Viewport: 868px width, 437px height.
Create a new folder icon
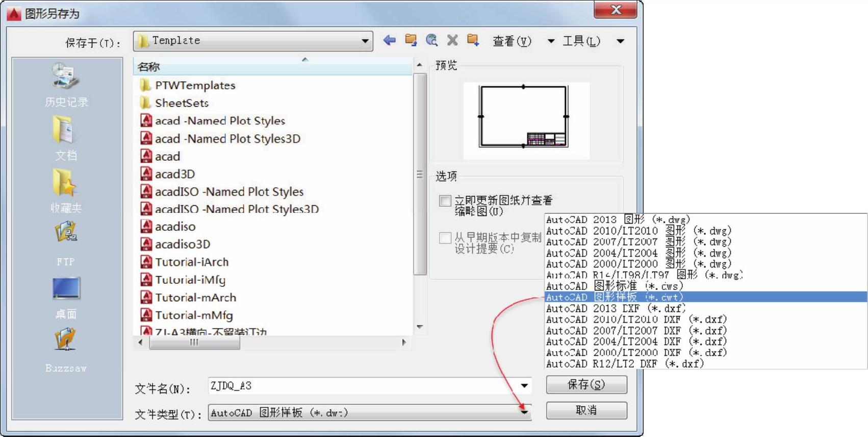(473, 40)
